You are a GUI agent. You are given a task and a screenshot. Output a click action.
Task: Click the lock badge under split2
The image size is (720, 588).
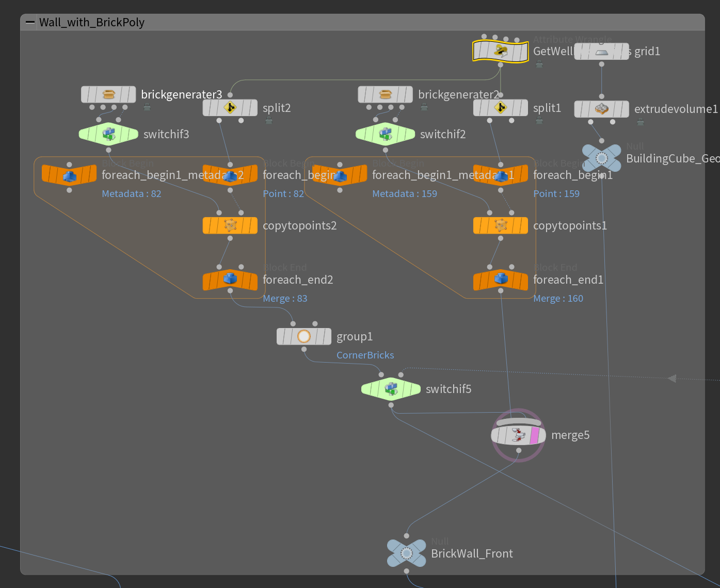click(269, 120)
